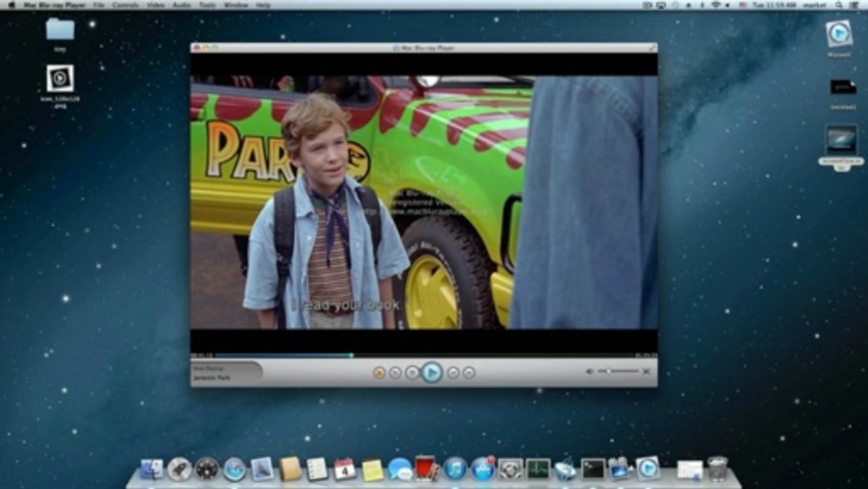This screenshot has width=868, height=489.
Task: Open Activity Monitor in the Dock
Action: tap(537, 469)
